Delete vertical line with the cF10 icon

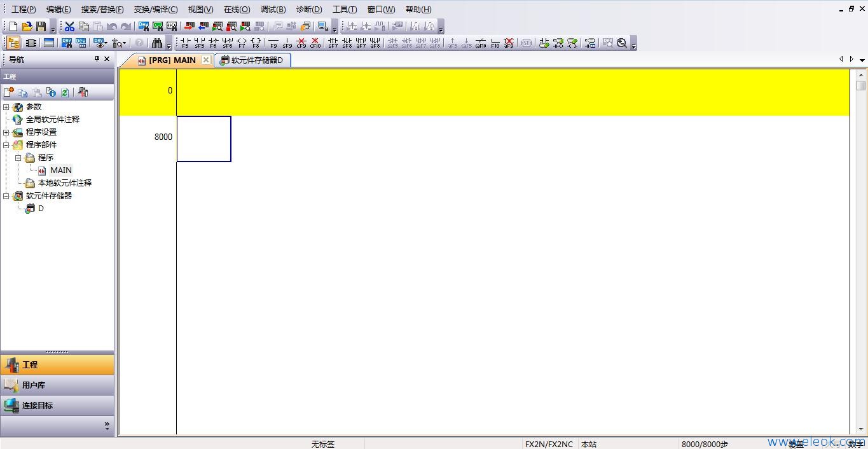click(315, 43)
